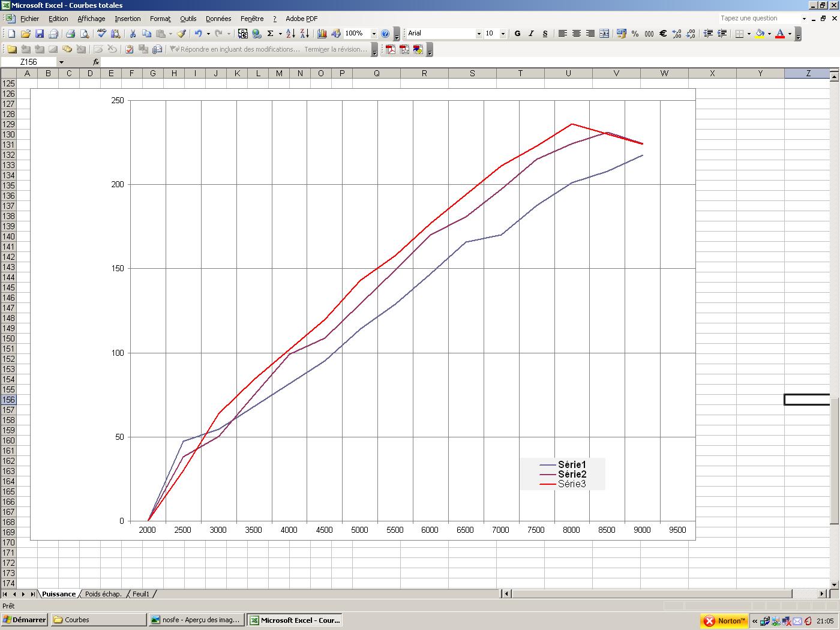
Task: Switch to the Poids échap. sheet tab
Action: coord(103,594)
